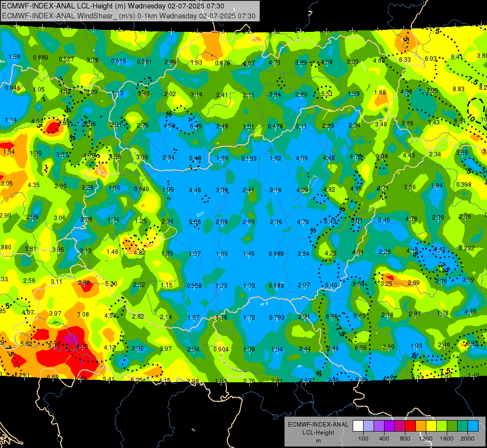Click the wind shear value 0.478
Image resolution: width=487 pixels, height=448 pixels.
pyautogui.click(x=275, y=126)
